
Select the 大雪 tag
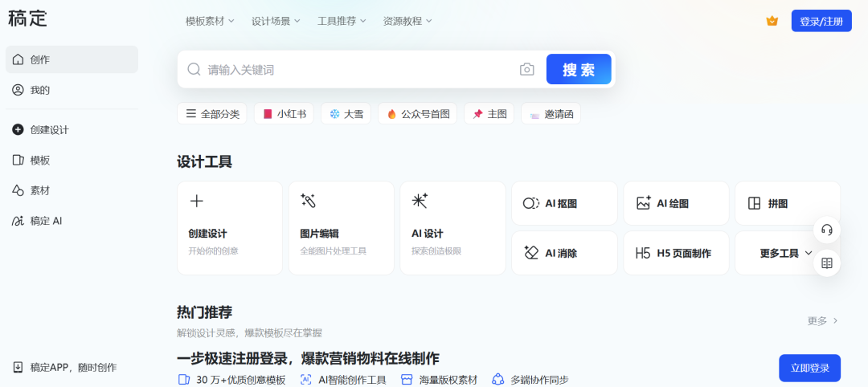click(x=346, y=114)
